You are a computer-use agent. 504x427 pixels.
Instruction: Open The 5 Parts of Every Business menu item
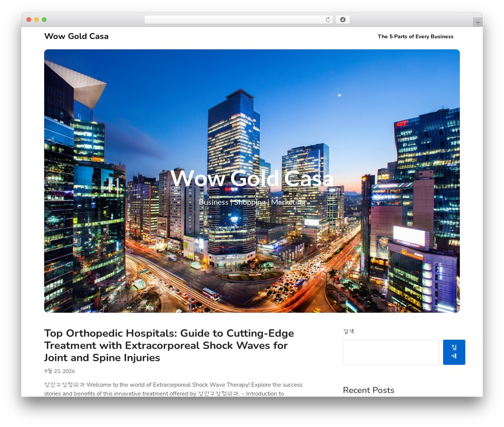click(x=415, y=37)
